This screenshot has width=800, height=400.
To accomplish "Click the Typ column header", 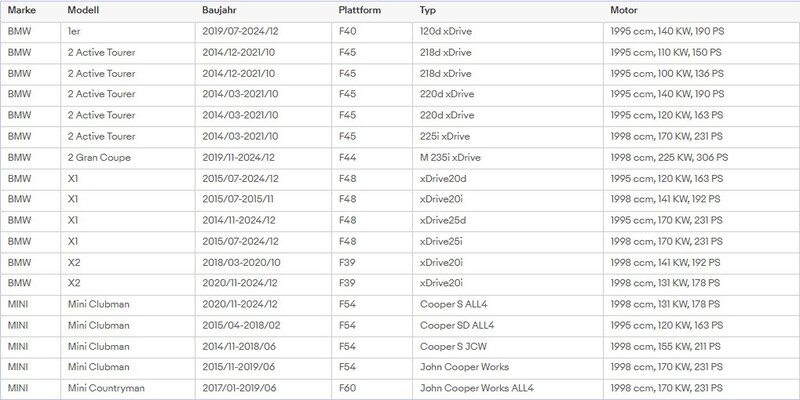I will (428, 10).
